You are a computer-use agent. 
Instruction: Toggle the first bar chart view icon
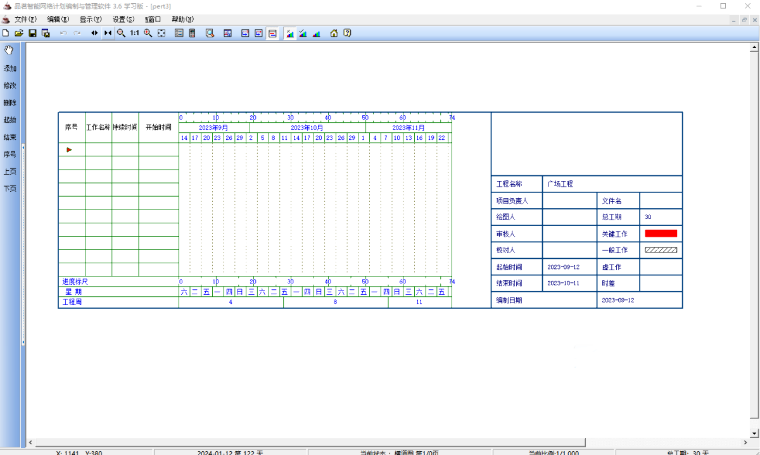click(290, 33)
